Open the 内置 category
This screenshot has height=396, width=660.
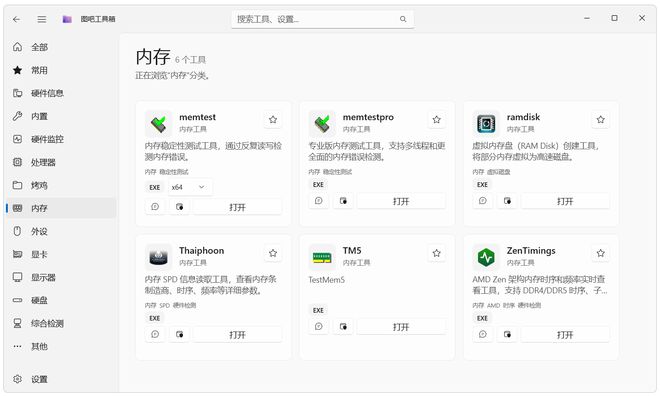point(61,116)
